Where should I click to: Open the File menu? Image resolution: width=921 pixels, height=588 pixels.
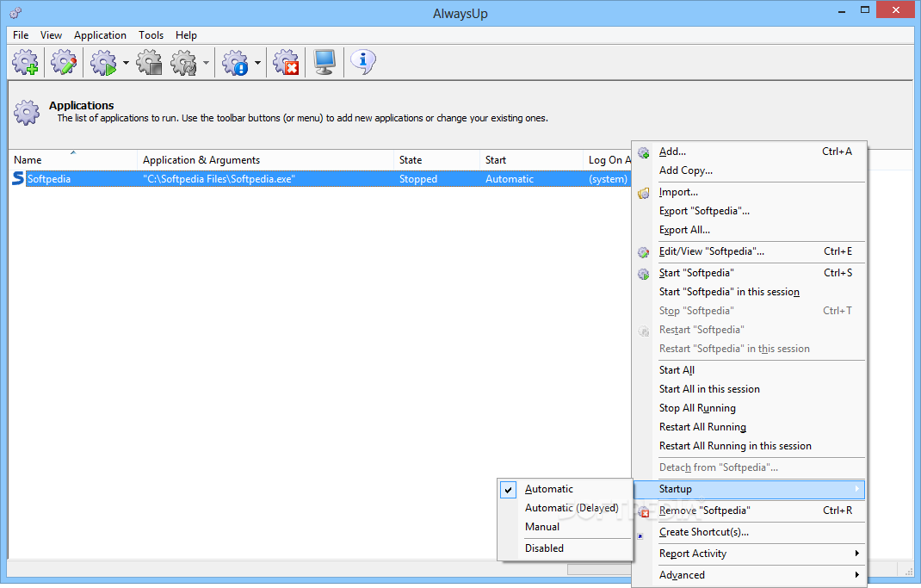click(x=21, y=35)
